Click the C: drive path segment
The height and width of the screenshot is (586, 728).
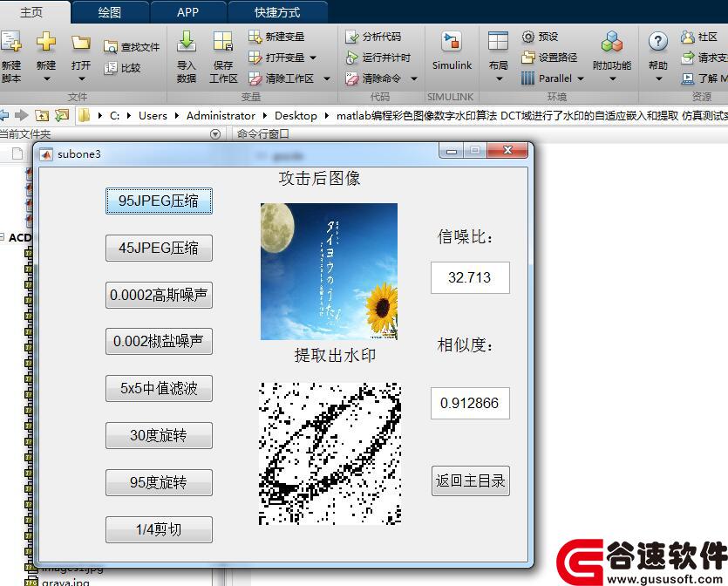click(x=114, y=116)
